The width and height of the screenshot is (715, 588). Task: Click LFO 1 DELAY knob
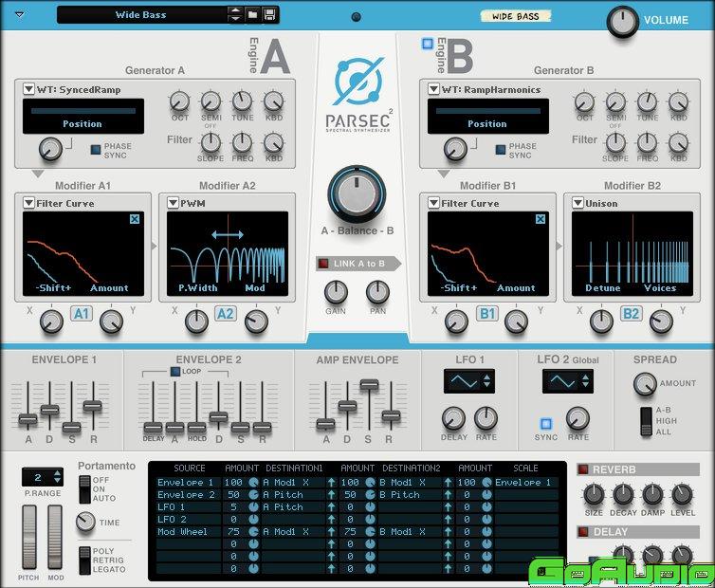click(x=453, y=418)
